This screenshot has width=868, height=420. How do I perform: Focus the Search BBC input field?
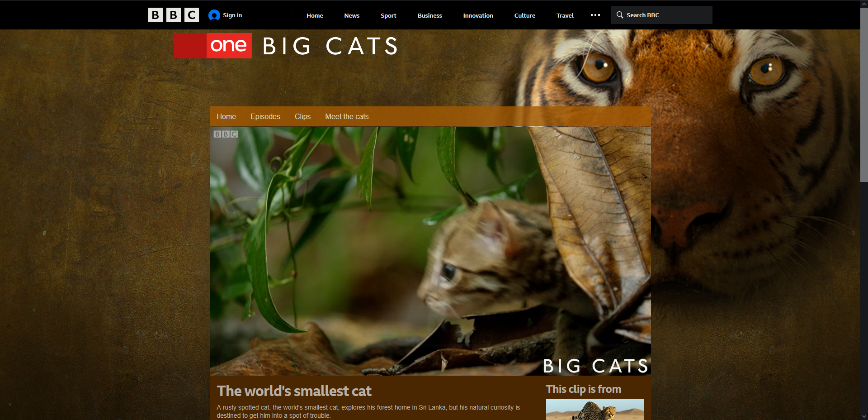pos(662,15)
